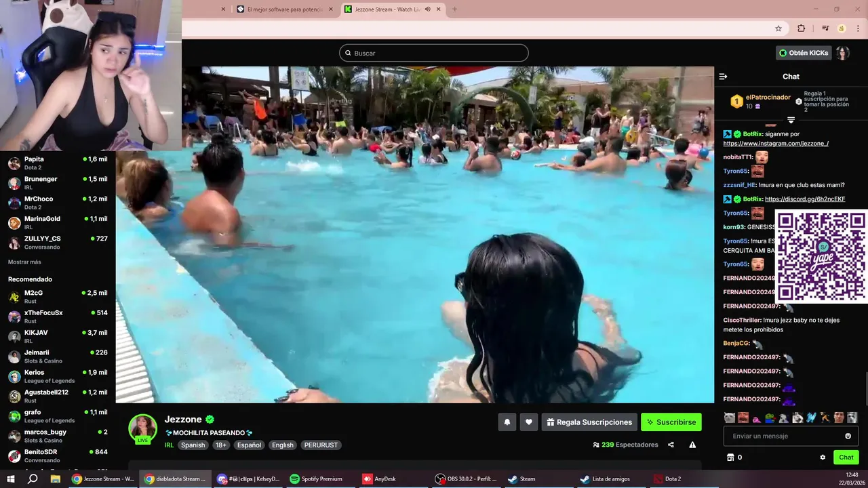
Task: Insert the Pepe frog emote
Action: tap(770, 418)
